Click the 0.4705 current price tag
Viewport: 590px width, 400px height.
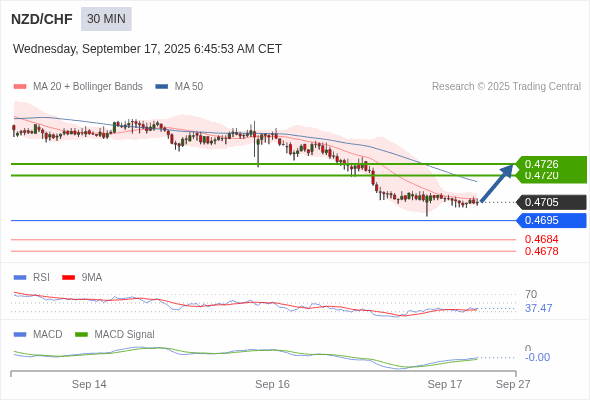click(x=552, y=202)
